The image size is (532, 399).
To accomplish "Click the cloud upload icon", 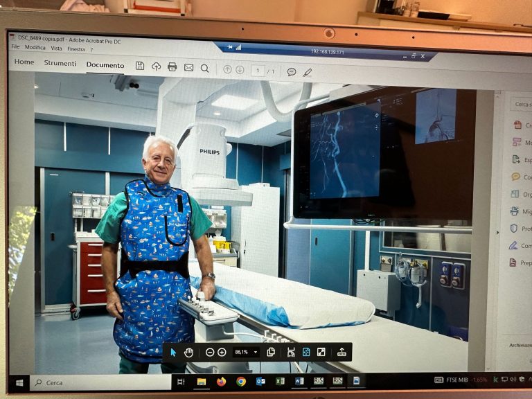I will 156,67.
